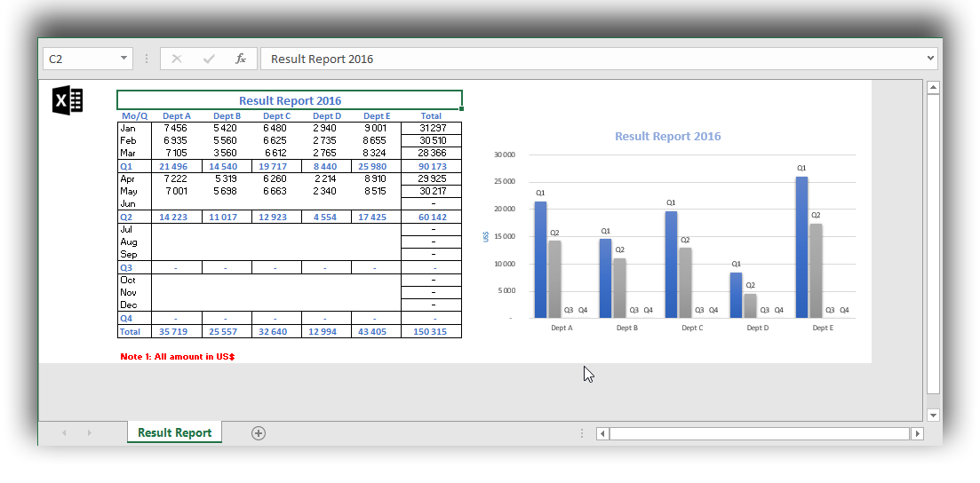The width and height of the screenshot is (980, 483).
Task: Select the Mar total 28 366
Action: (431, 153)
